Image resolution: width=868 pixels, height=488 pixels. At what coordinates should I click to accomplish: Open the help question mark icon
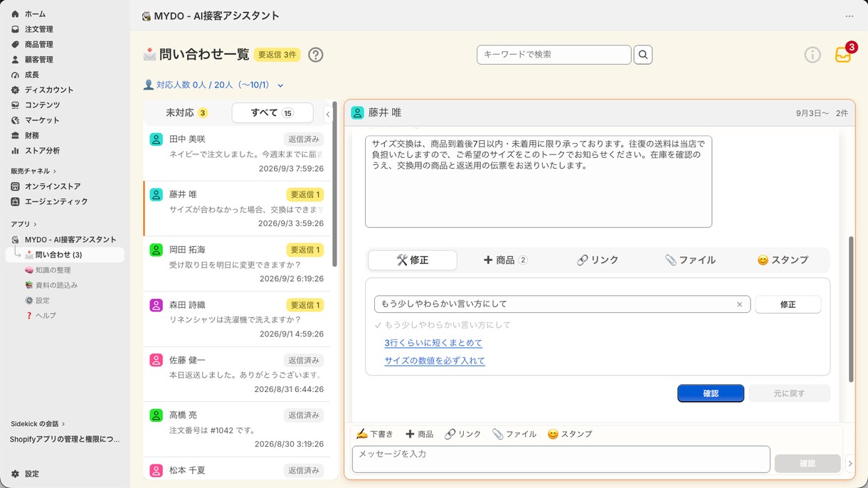click(315, 55)
